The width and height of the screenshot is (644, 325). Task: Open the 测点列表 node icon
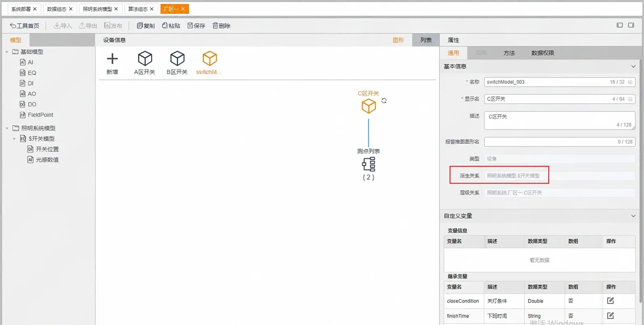tap(369, 164)
